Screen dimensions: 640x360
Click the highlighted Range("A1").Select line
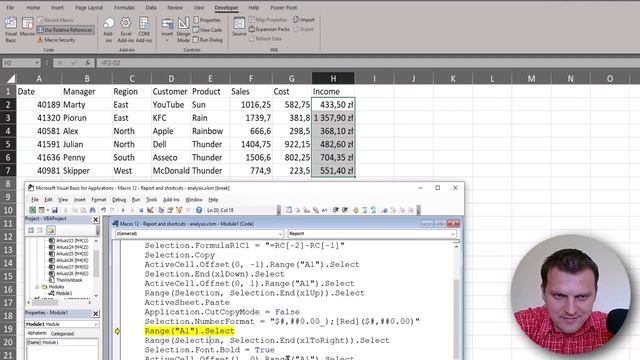coord(189,331)
